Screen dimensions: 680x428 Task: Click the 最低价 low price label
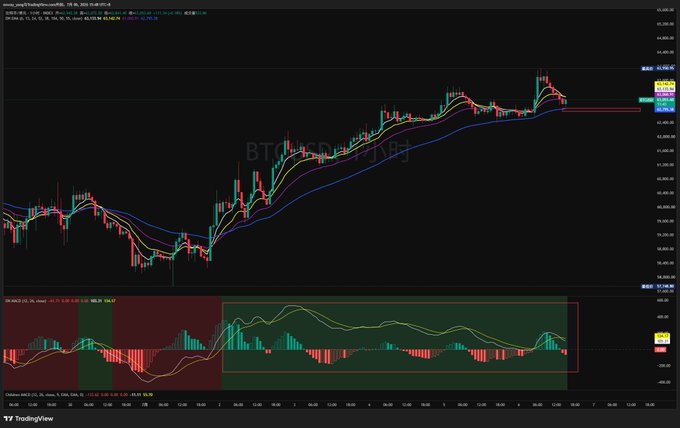[x=658, y=287]
